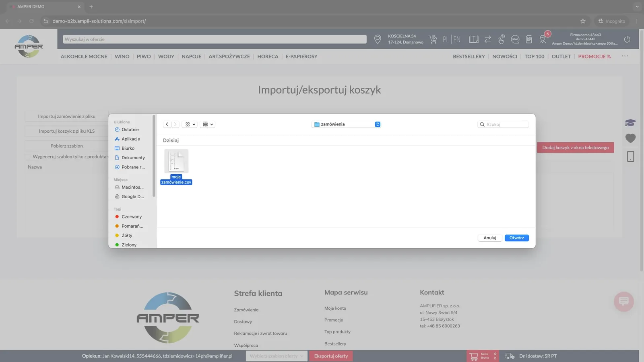644x362 pixels.
Task: Open grouping options dropdown in dialog
Action: 208,124
